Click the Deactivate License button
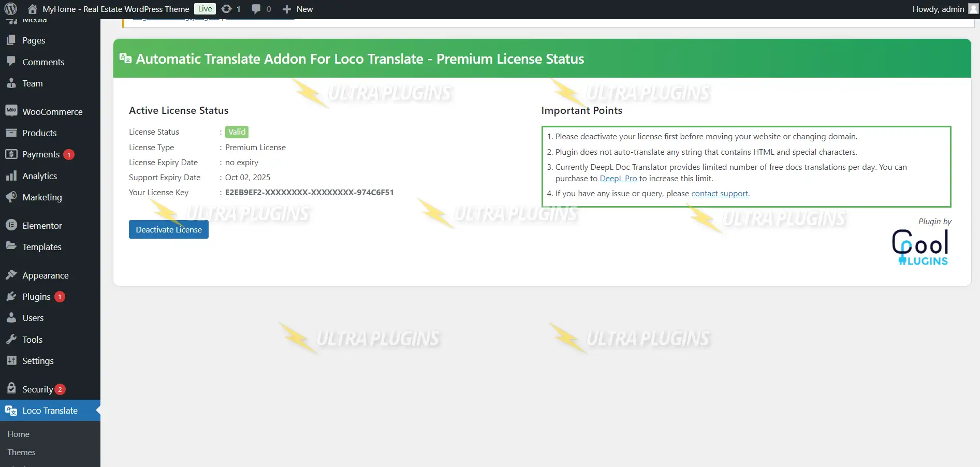The width and height of the screenshot is (980, 467). point(169,229)
